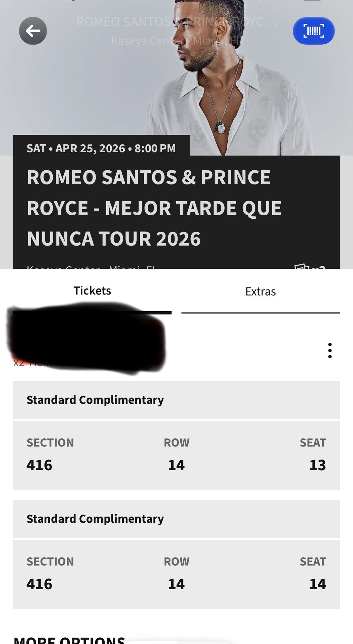
Task: Tap the Mejor Tarde Que Nunca event title
Action: pos(154,208)
